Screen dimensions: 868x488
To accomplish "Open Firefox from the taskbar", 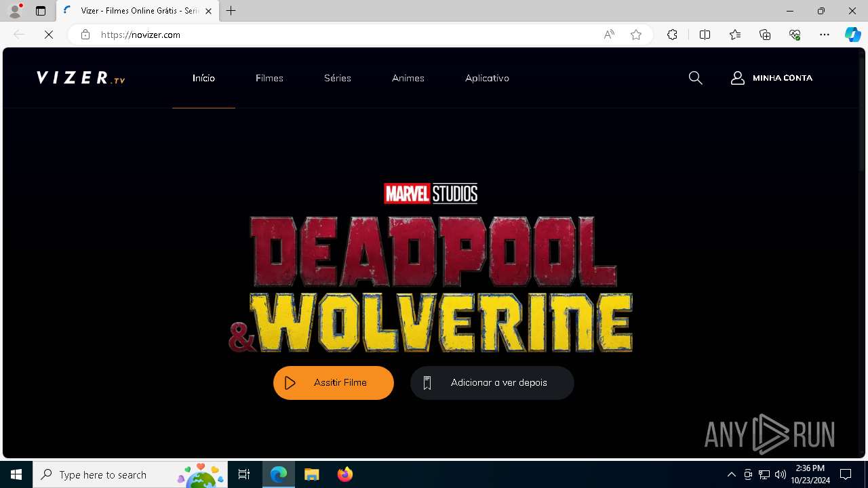I will pos(345,474).
